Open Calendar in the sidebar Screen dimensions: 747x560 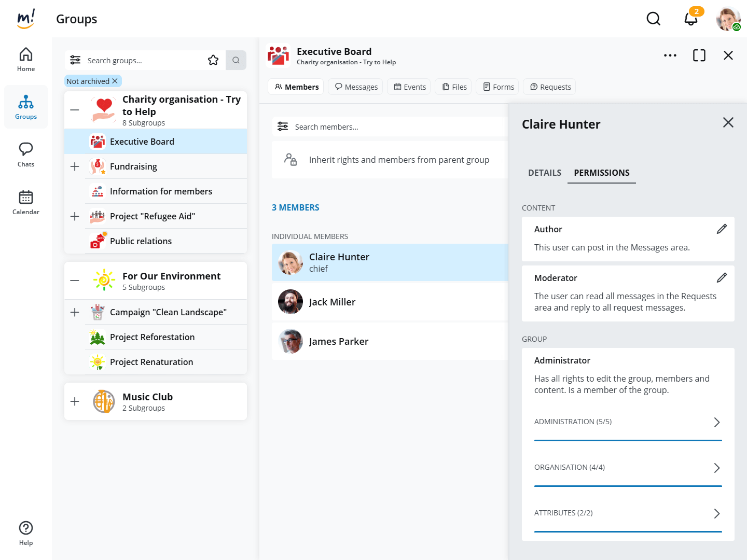(26, 202)
